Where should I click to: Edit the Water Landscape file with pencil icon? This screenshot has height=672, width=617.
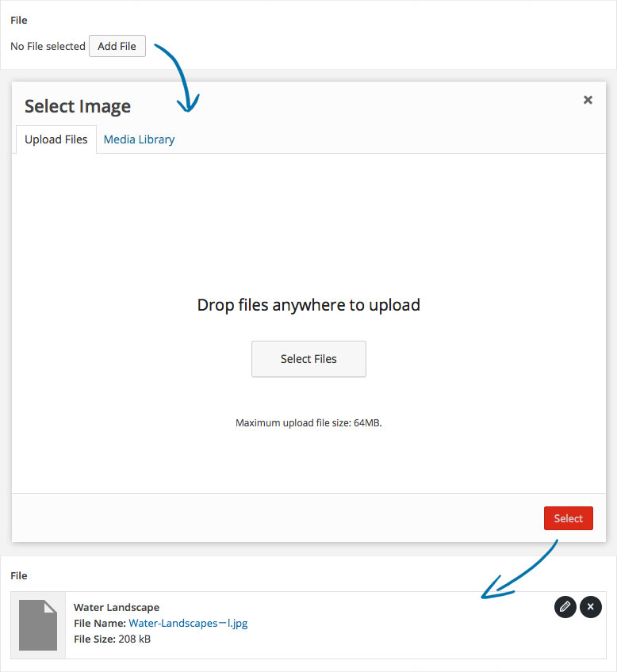[x=565, y=607]
